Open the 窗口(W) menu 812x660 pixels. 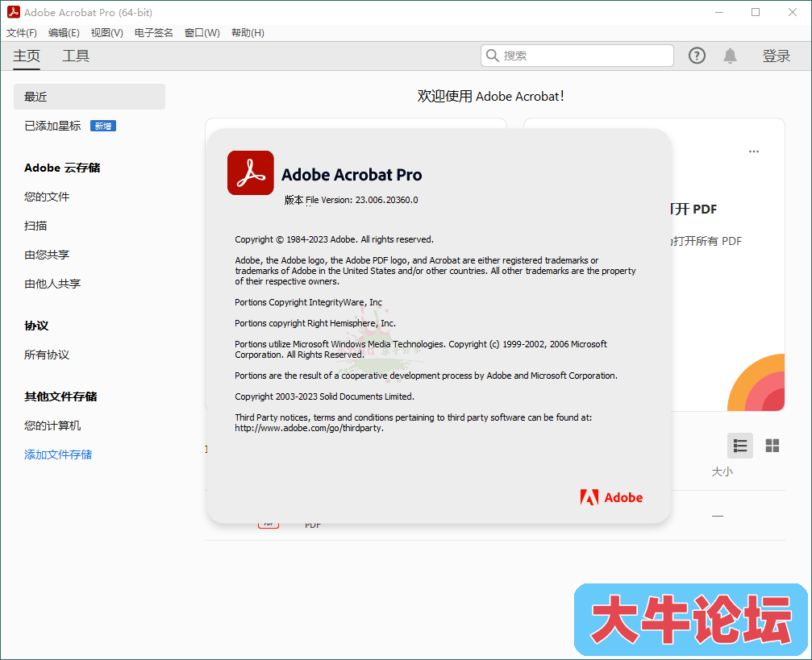click(x=202, y=32)
